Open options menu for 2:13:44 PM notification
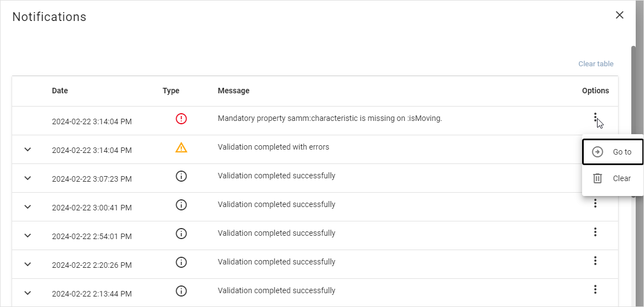 tap(595, 289)
